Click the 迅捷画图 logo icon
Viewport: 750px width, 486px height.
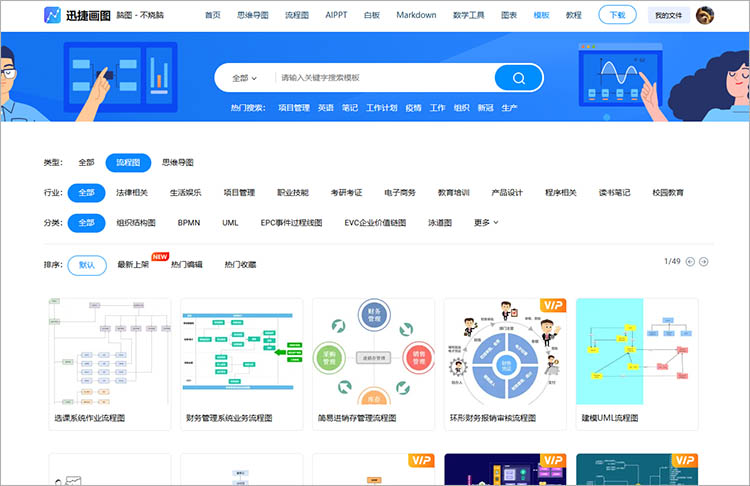[x=52, y=15]
